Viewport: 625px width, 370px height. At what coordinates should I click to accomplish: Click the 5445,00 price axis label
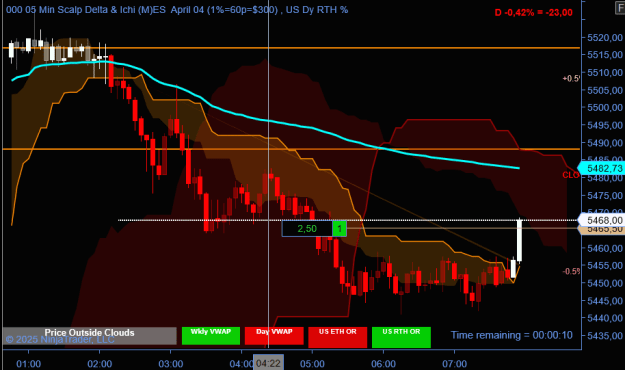[x=605, y=301]
